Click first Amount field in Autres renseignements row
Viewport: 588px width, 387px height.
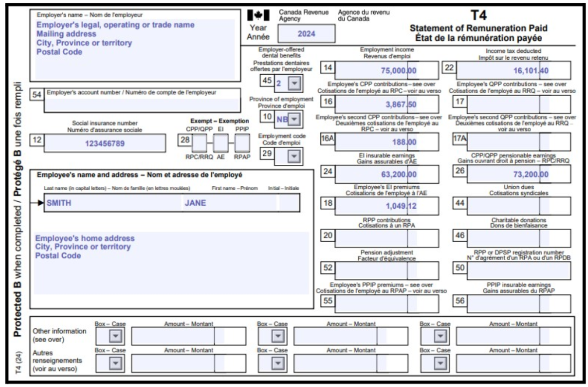(189, 363)
